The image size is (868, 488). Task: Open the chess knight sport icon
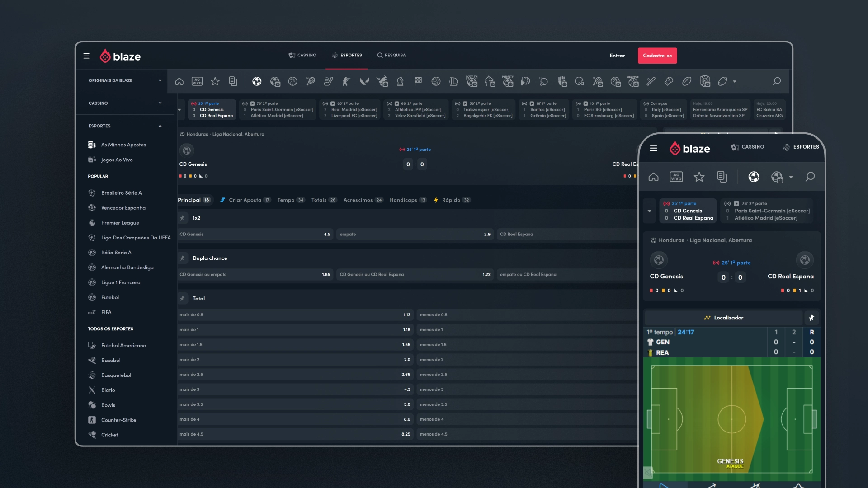point(400,81)
